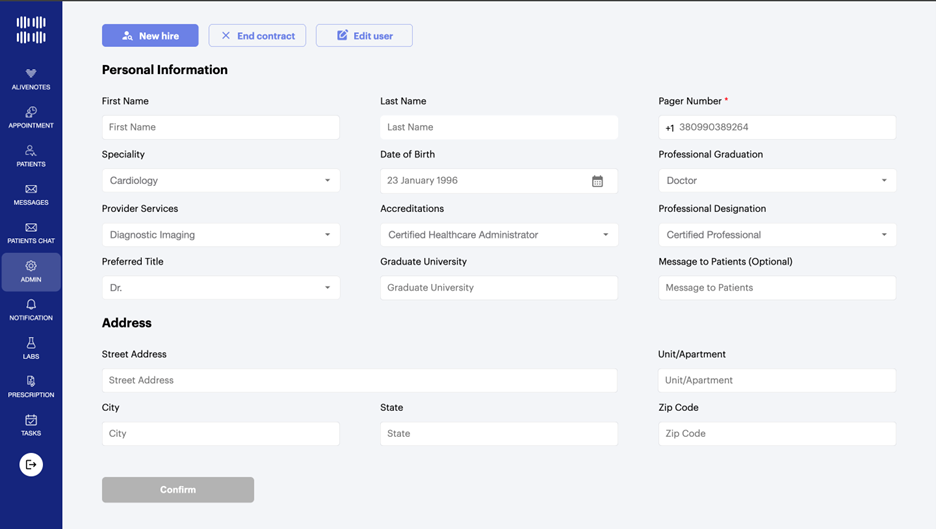Select the Admin menu item
Image resolution: width=936 pixels, height=529 pixels.
tap(31, 272)
